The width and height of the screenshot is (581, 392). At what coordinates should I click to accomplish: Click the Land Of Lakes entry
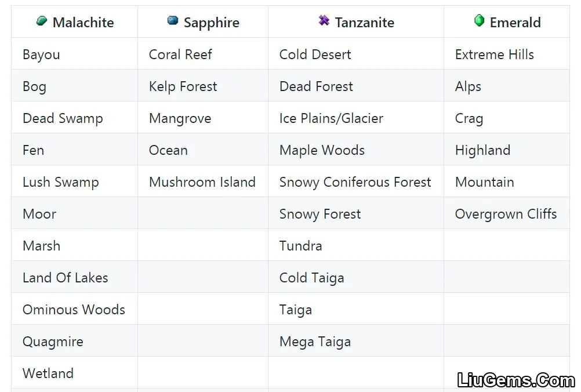(x=65, y=278)
